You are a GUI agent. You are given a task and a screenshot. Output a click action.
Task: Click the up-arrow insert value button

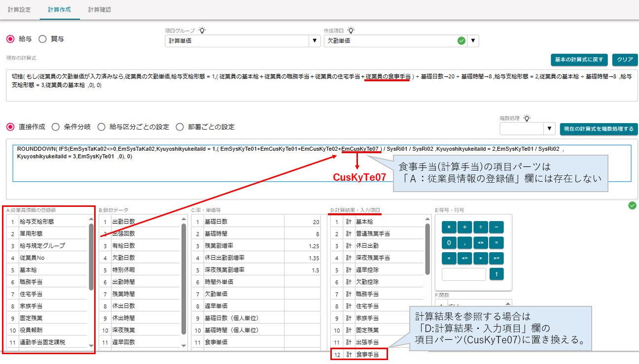click(x=496, y=274)
